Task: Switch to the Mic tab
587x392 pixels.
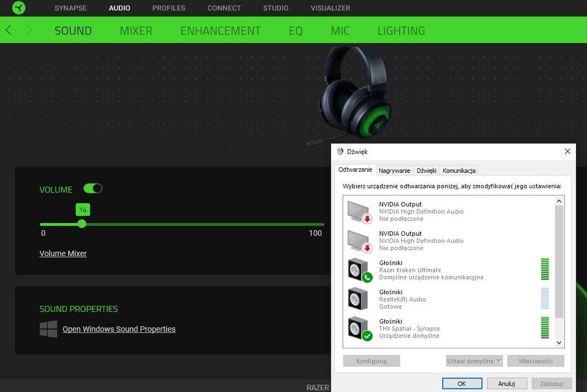Action: [340, 31]
